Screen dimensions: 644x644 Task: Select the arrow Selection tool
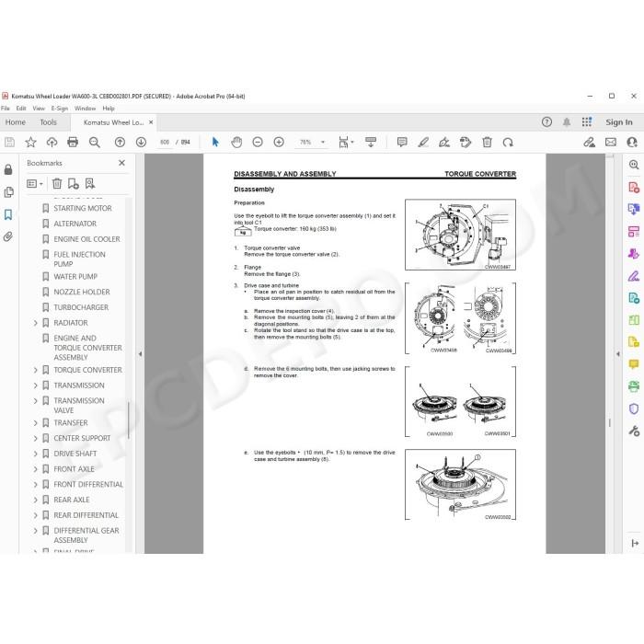tap(215, 142)
